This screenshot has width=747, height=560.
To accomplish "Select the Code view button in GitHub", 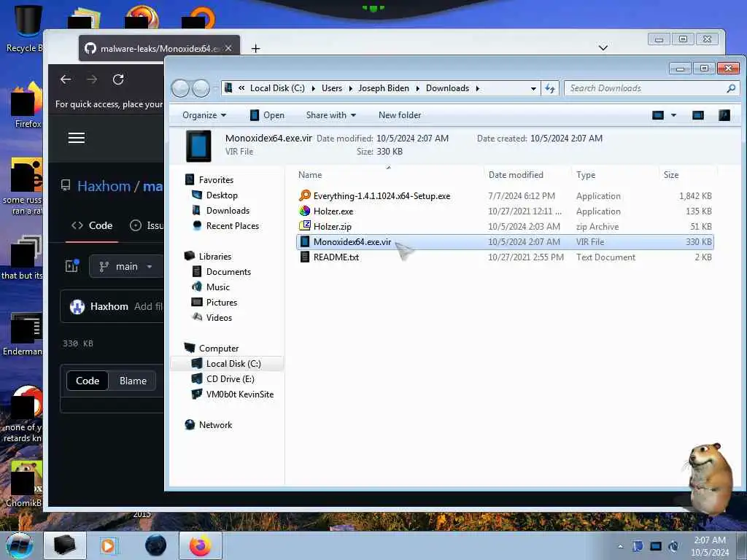I will coord(88,381).
